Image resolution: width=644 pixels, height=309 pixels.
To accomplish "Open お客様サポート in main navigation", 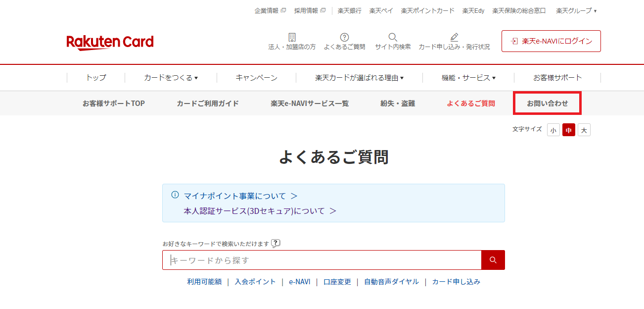I will tap(557, 78).
